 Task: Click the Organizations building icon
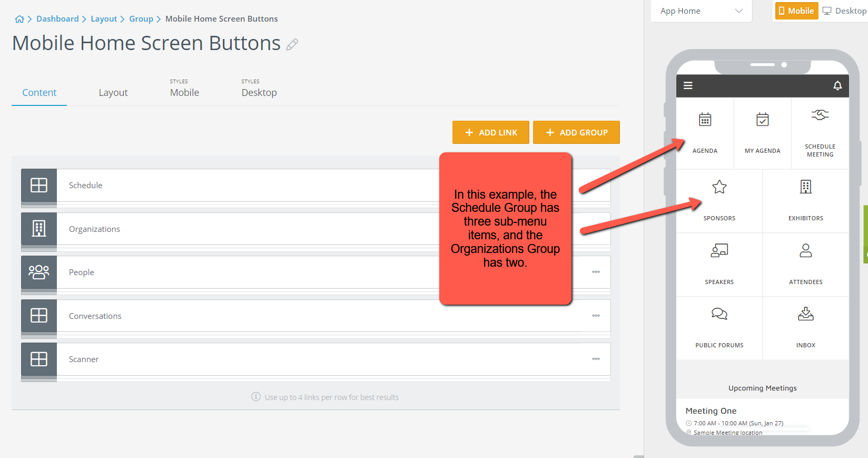point(39,229)
